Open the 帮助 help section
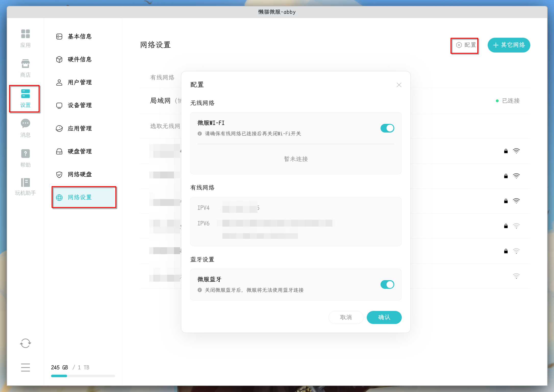This screenshot has width=554, height=392. coord(25,158)
